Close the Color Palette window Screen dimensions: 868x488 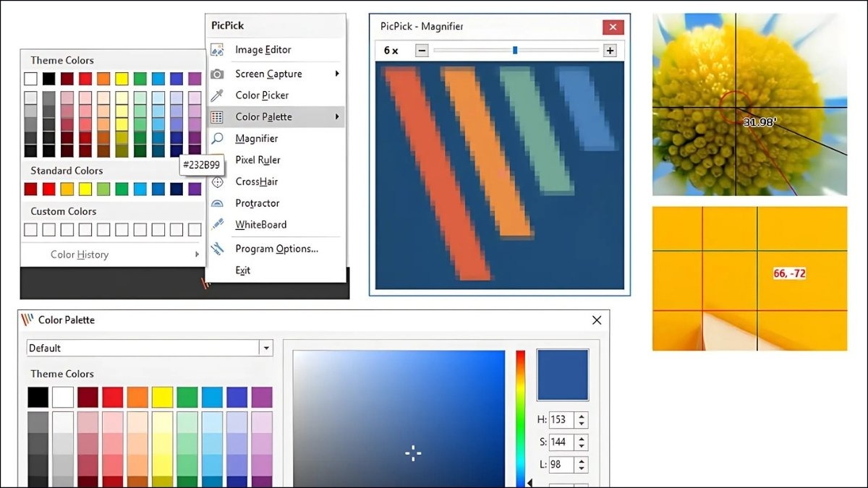click(x=597, y=320)
